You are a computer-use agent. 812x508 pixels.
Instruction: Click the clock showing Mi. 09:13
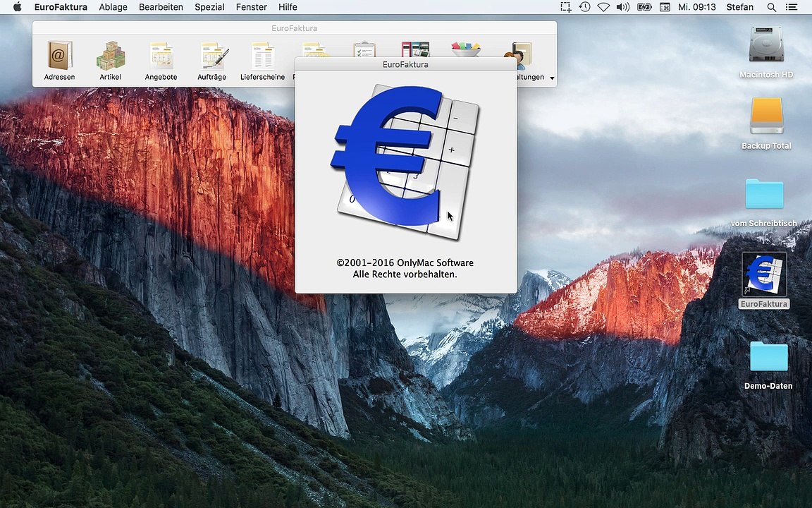[697, 7]
